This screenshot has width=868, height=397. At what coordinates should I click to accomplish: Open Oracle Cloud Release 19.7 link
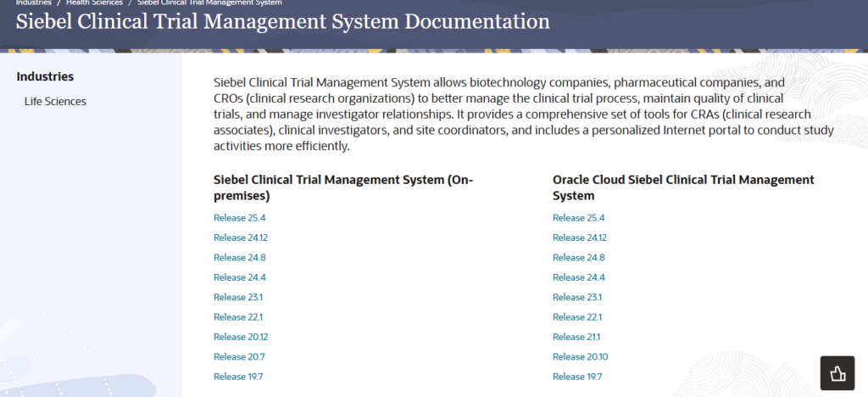click(576, 377)
